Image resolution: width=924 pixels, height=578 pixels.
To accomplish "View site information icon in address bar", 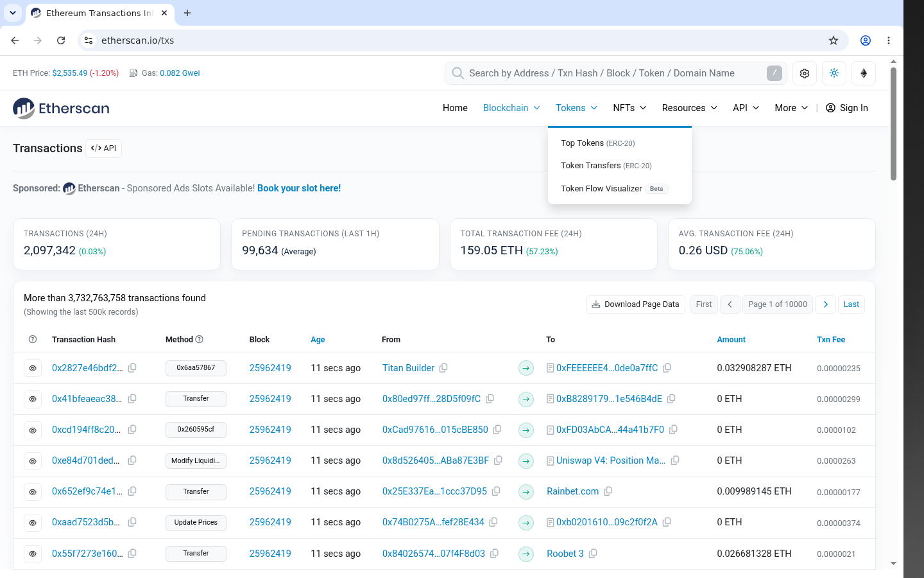I will 89,40.
